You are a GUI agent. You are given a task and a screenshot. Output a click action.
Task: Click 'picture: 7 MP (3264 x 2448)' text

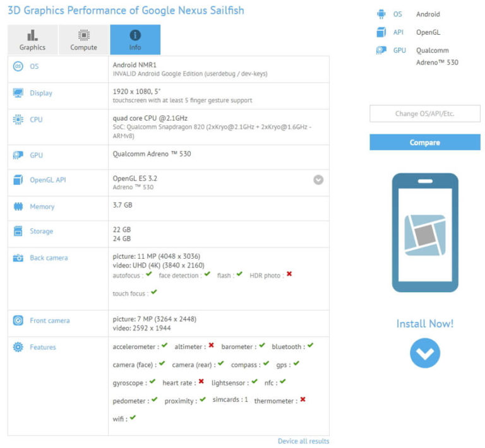[154, 319]
